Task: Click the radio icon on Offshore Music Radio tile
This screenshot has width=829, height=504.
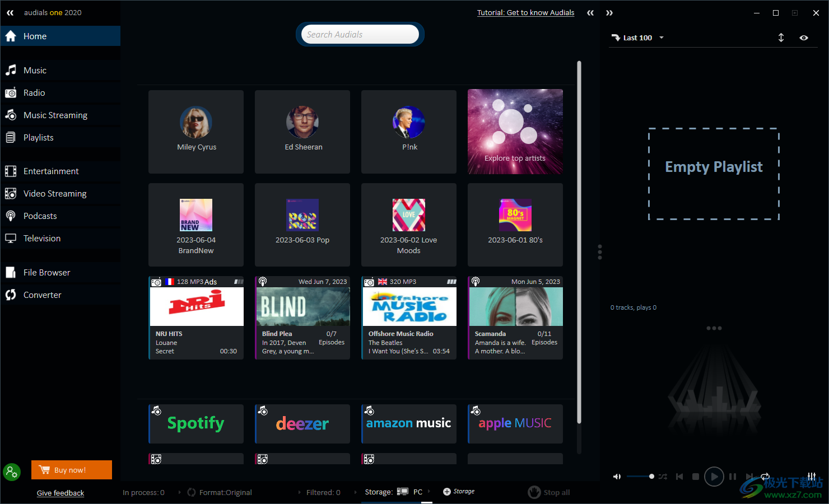Action: tap(369, 282)
